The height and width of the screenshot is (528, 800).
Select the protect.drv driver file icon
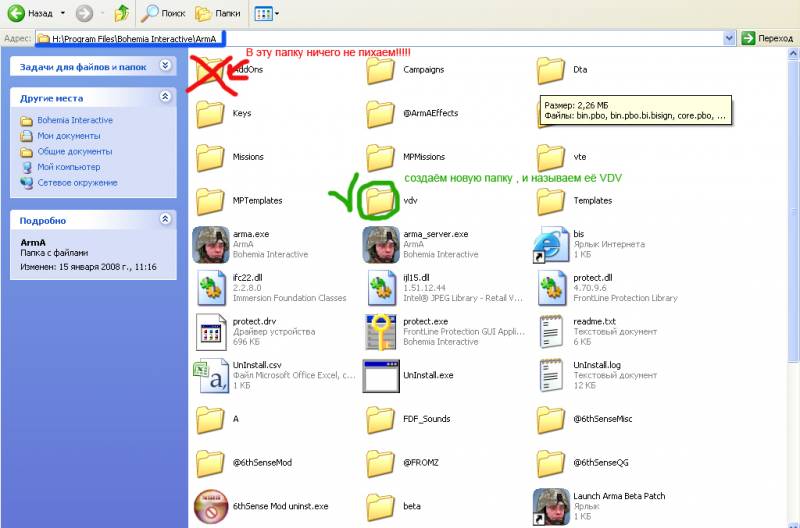[x=211, y=332]
